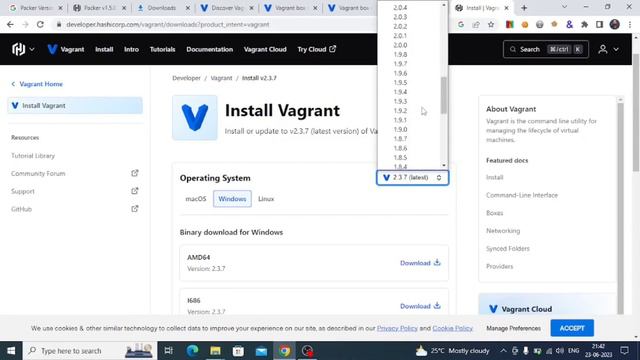Open the Providers featured doc
This screenshot has height=360, width=640.
[500, 266]
